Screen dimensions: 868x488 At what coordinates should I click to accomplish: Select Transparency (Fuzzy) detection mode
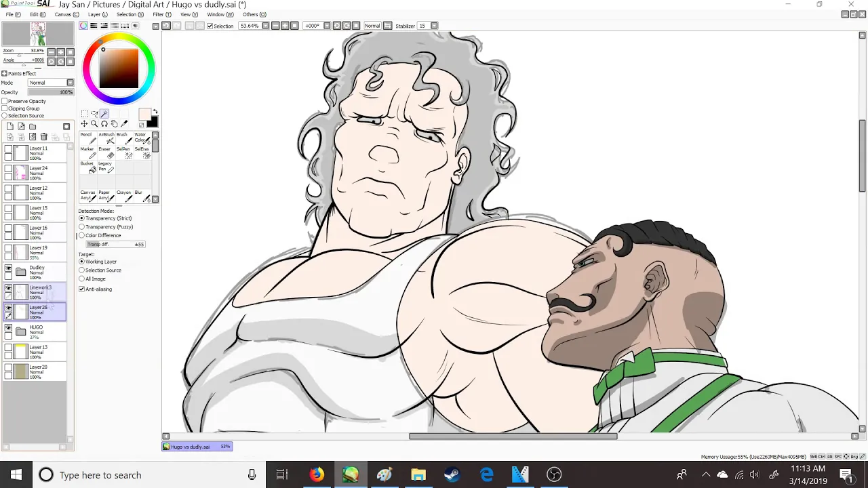pos(81,227)
